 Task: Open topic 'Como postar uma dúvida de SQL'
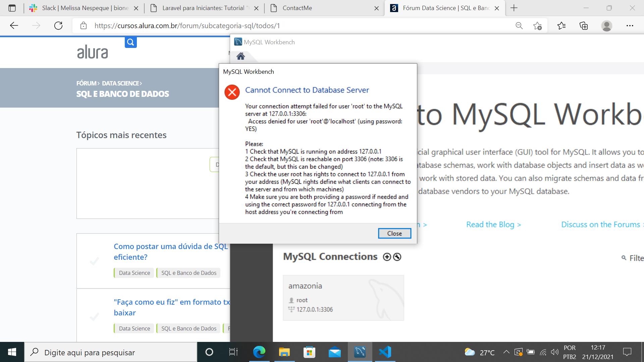[x=171, y=252]
